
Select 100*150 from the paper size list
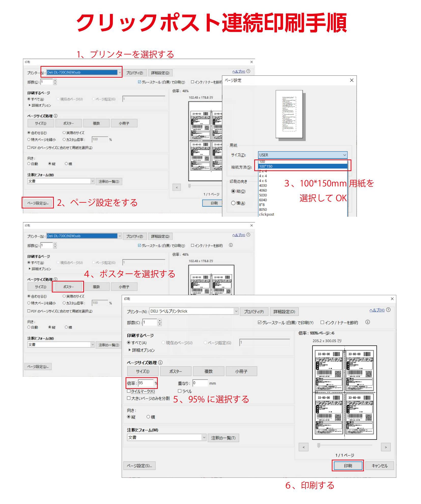pos(266,166)
